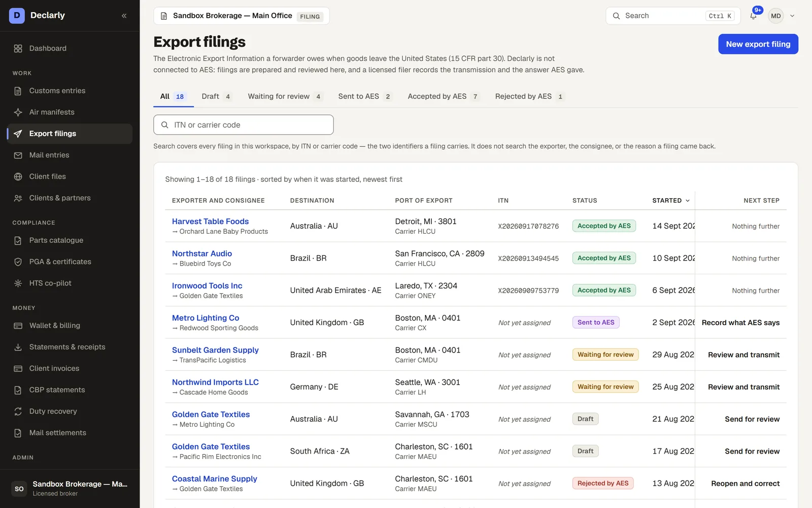812x508 pixels.
Task: Go to Air manifests
Action: (70, 112)
